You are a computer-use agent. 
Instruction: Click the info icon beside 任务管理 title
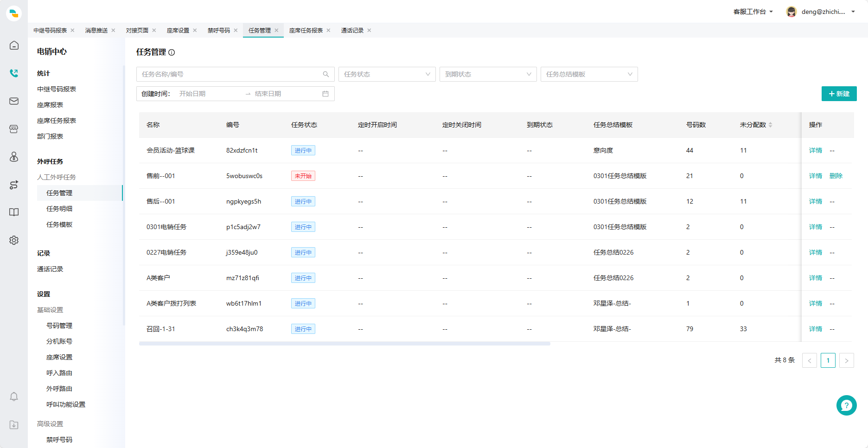(172, 52)
